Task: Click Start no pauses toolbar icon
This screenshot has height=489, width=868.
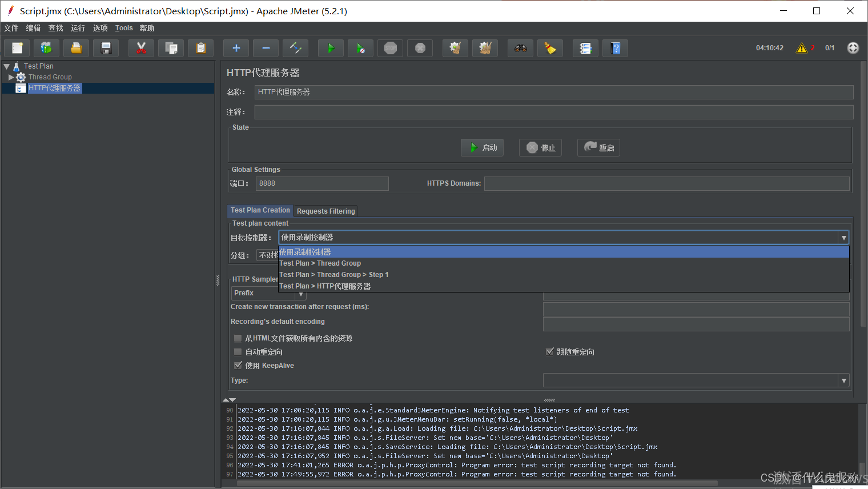Action: [361, 48]
